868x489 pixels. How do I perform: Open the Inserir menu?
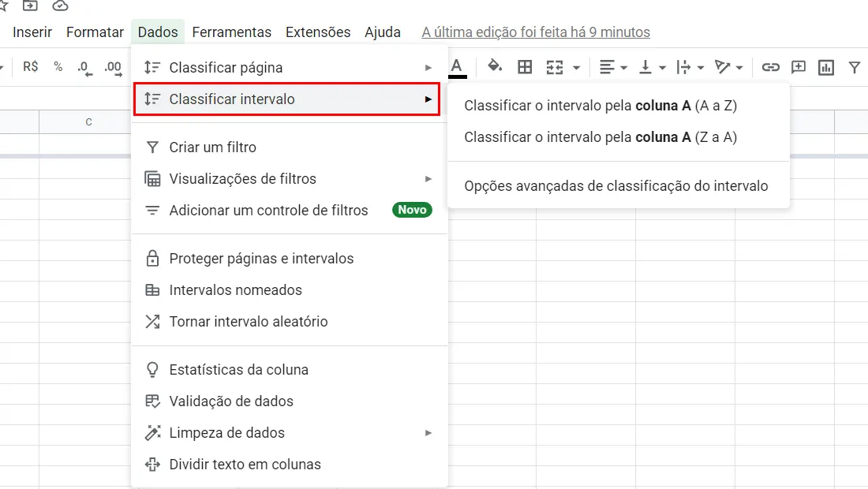pos(32,32)
